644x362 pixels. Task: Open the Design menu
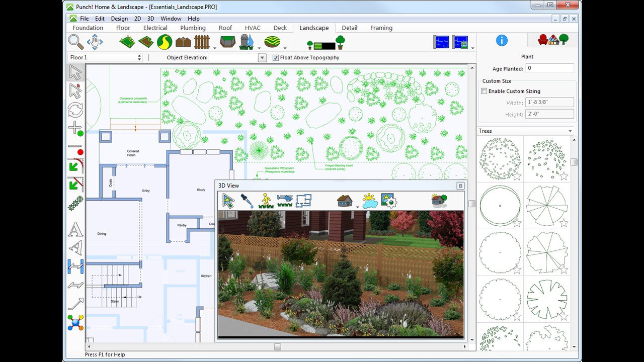(x=119, y=18)
